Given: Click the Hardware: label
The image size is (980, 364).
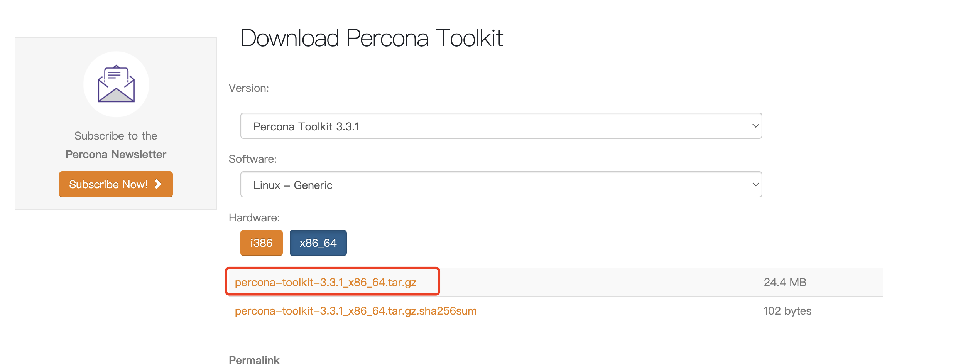Looking at the screenshot, I should click(x=254, y=218).
